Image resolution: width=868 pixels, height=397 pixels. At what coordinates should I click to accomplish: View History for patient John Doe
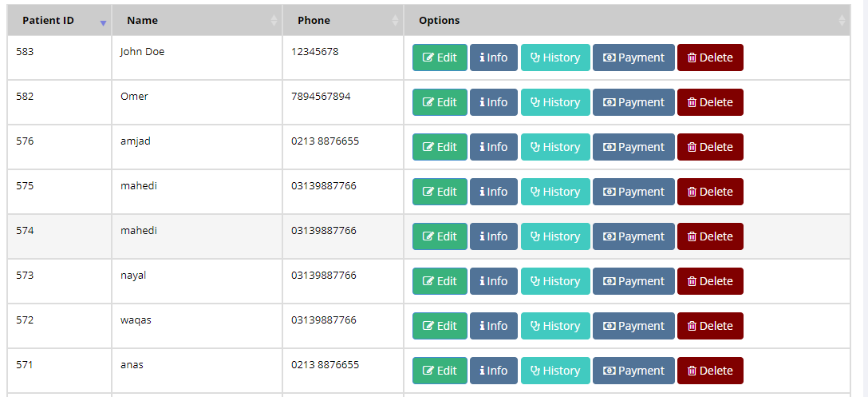[x=555, y=58]
